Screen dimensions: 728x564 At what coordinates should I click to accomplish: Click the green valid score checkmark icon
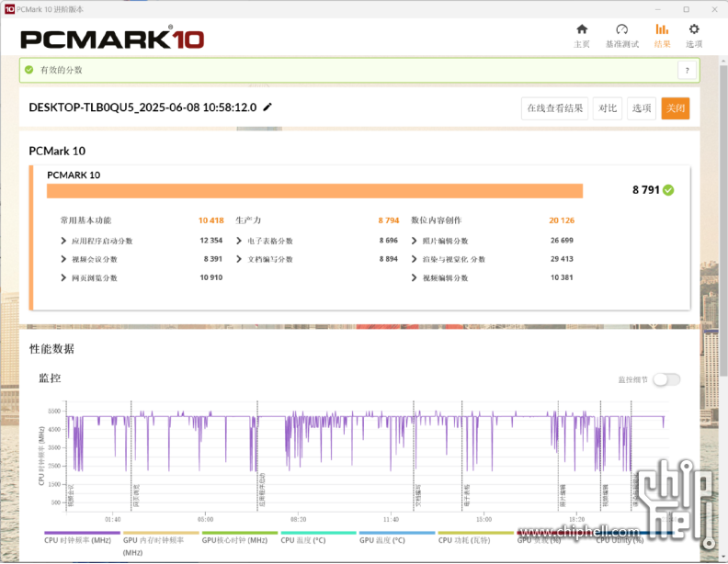29,70
